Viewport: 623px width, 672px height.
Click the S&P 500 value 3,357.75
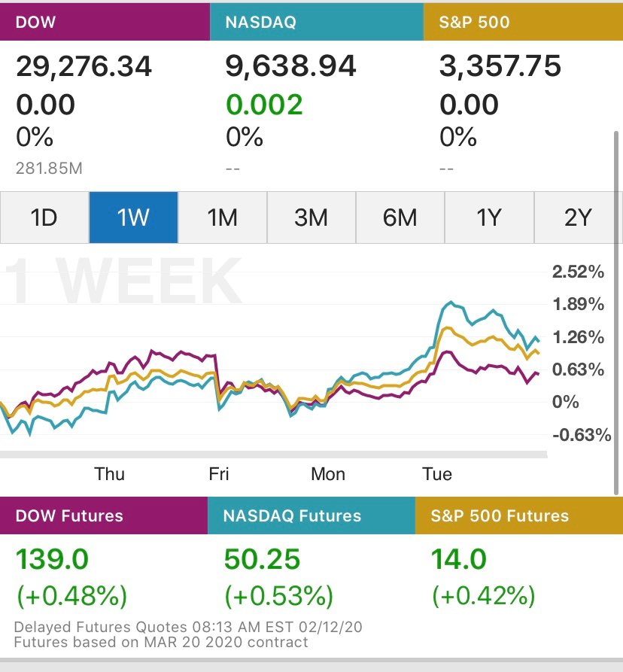coord(500,66)
